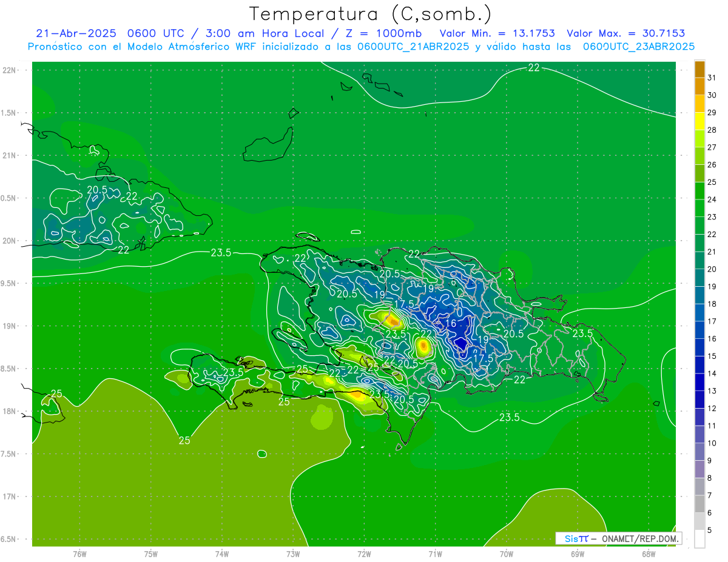Click colorbar label '12'

tap(712, 408)
